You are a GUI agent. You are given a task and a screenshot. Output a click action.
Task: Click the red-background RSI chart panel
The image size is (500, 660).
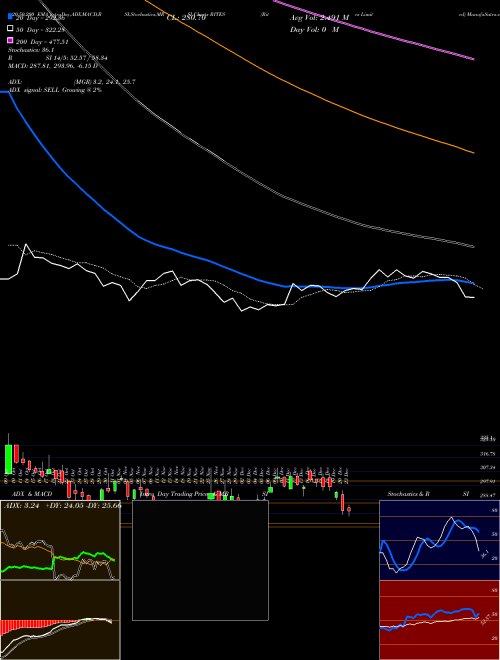tap(439, 620)
